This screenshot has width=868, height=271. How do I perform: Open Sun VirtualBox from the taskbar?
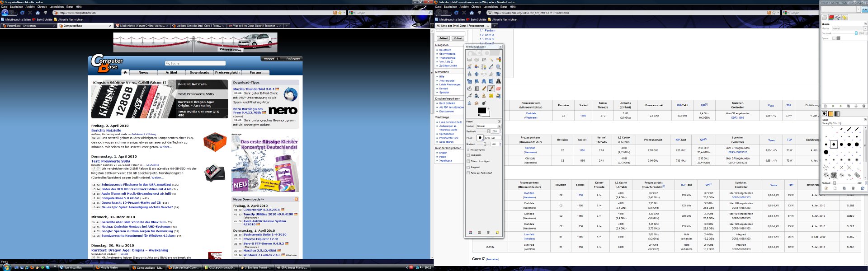point(76,267)
